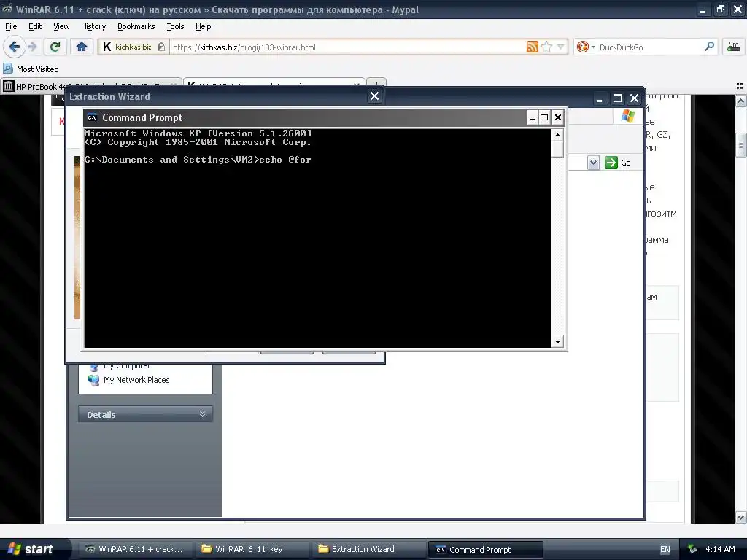Image resolution: width=747 pixels, height=560 pixels.
Task: Open the URL history dropdown arrow
Action: click(561, 47)
